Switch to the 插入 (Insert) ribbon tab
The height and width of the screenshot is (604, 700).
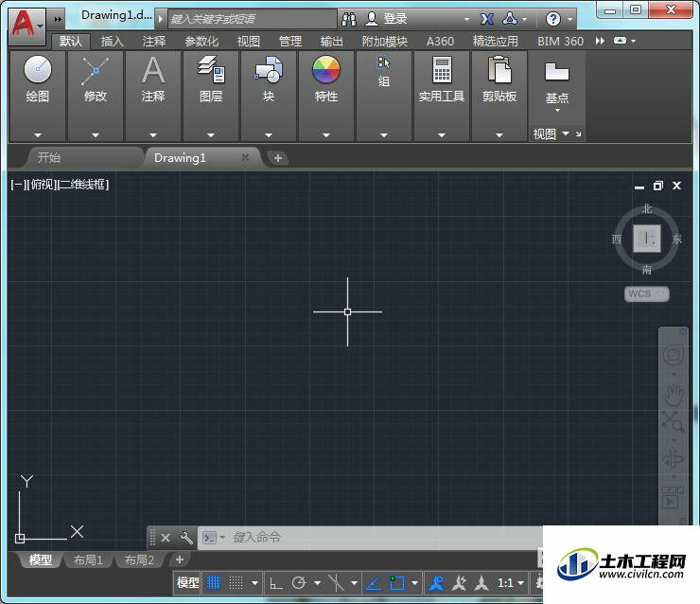(x=112, y=42)
